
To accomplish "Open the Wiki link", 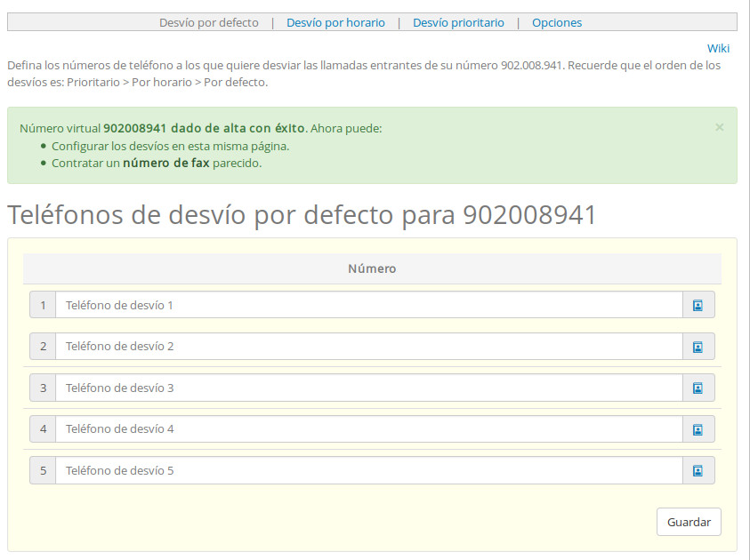I will click(x=718, y=48).
